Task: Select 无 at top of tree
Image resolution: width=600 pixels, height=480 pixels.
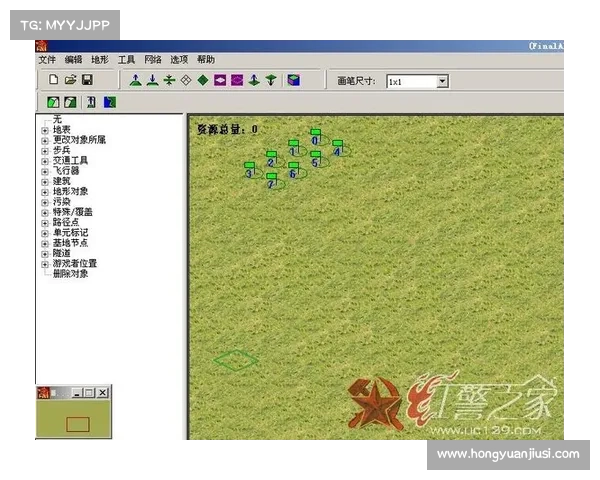Action: pyautogui.click(x=57, y=119)
